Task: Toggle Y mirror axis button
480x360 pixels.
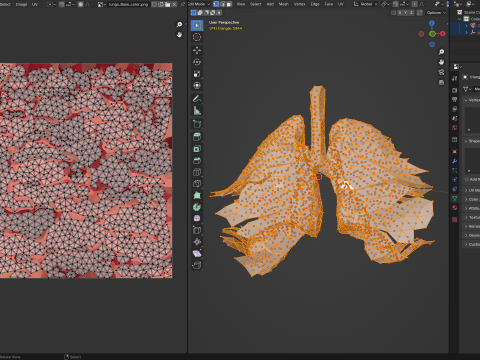Action: click(x=405, y=13)
